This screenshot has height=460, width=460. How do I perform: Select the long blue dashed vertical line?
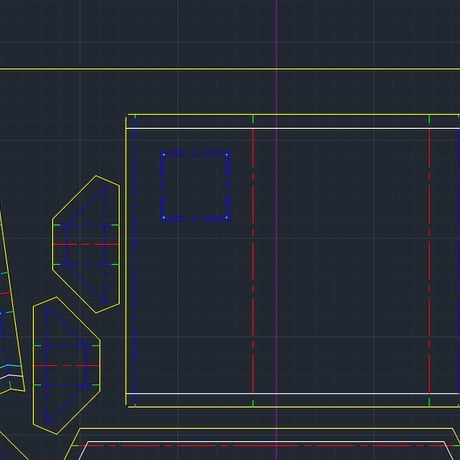point(135,260)
